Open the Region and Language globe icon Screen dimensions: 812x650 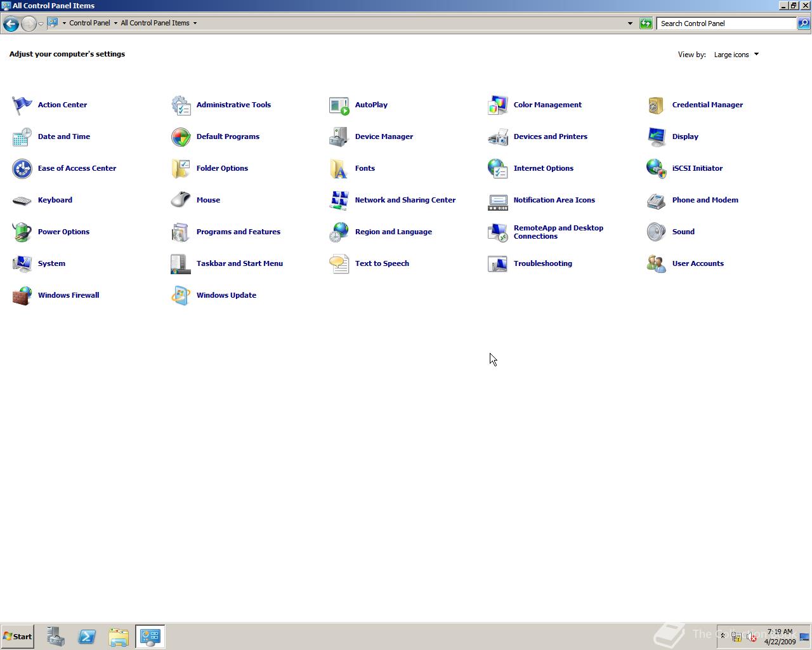pos(339,232)
